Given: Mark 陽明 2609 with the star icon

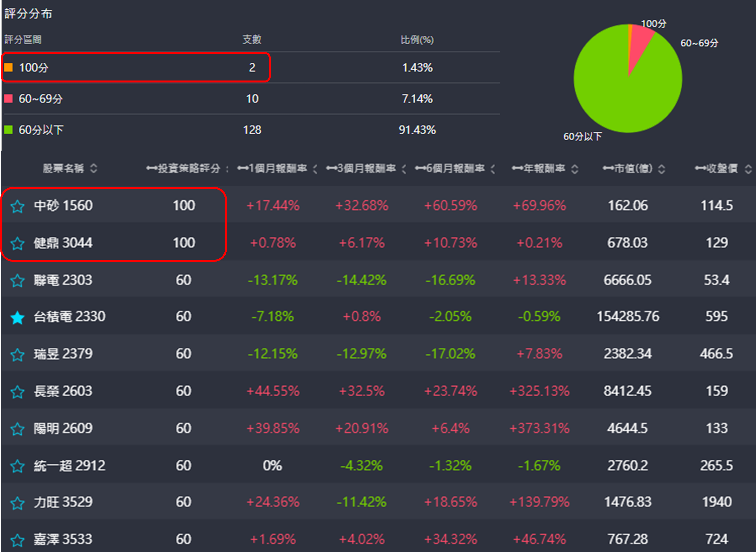Looking at the screenshot, I should [x=17, y=429].
